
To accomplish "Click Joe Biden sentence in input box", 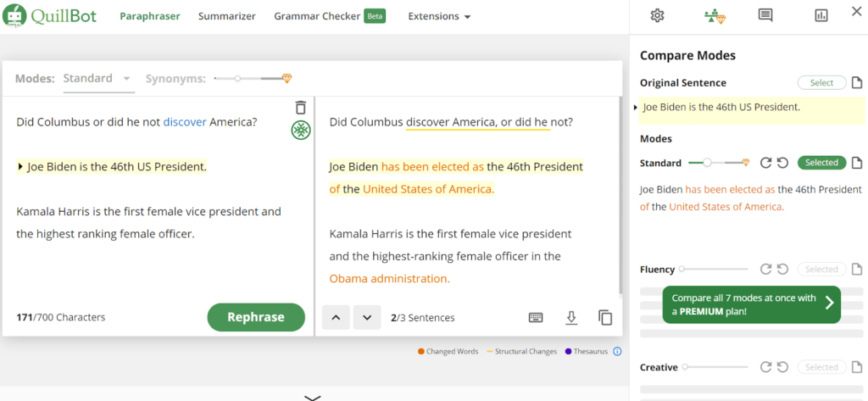I will tap(117, 166).
